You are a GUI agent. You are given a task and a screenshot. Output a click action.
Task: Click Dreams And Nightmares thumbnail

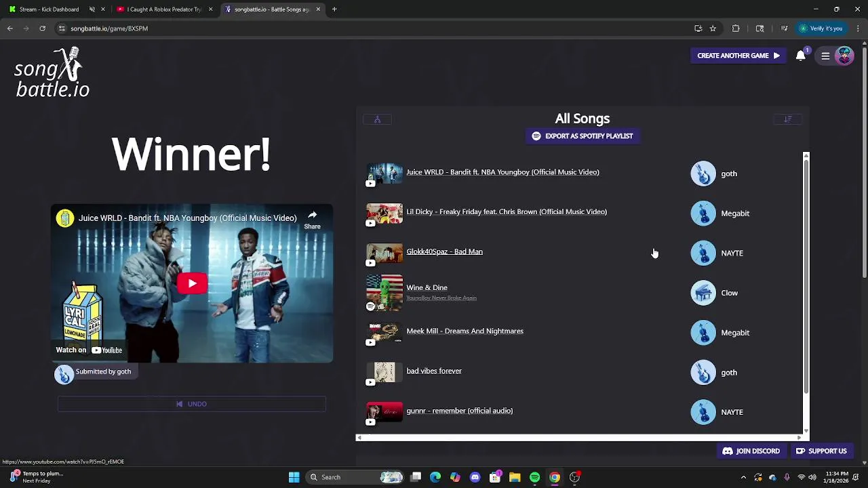point(384,333)
